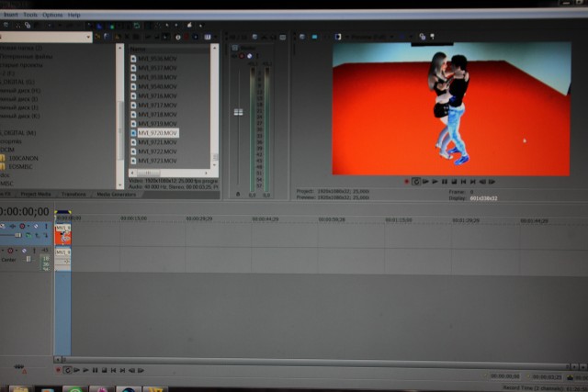588x392 pixels.
Task: Open the Help menu
Action: point(74,15)
